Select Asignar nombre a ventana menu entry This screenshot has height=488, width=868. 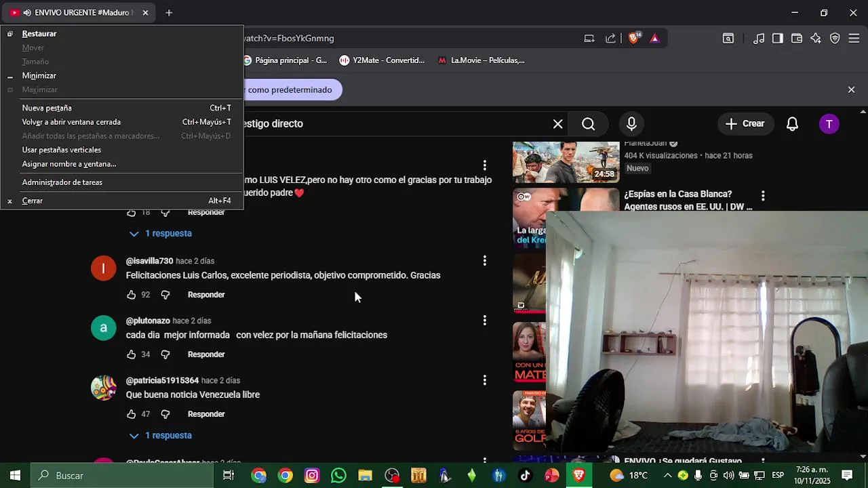(x=122, y=164)
